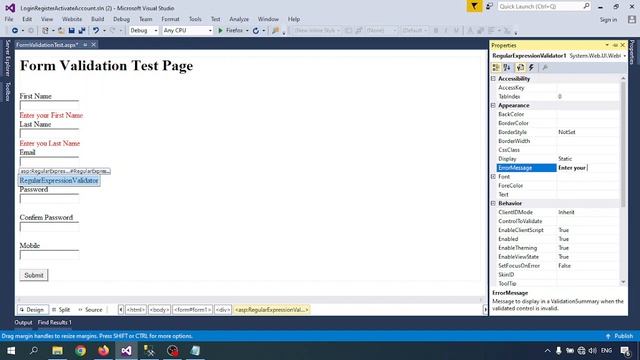Pin the FormValidationTest.aspx tab

pyautogui.click(x=85, y=44)
